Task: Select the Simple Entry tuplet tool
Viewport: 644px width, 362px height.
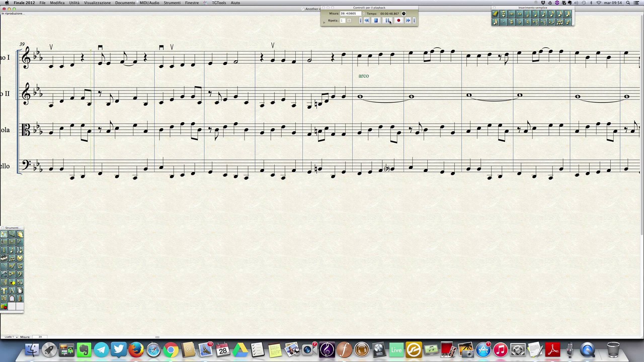Action: pyautogui.click(x=560, y=22)
